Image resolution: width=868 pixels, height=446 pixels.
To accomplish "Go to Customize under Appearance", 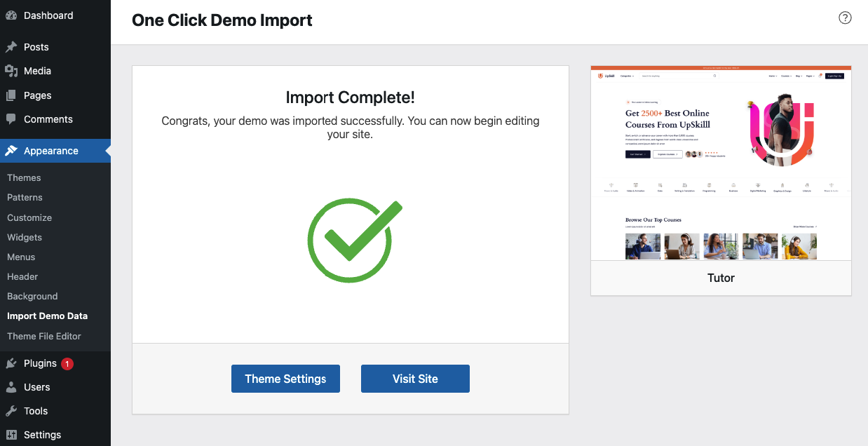I will click(x=29, y=217).
